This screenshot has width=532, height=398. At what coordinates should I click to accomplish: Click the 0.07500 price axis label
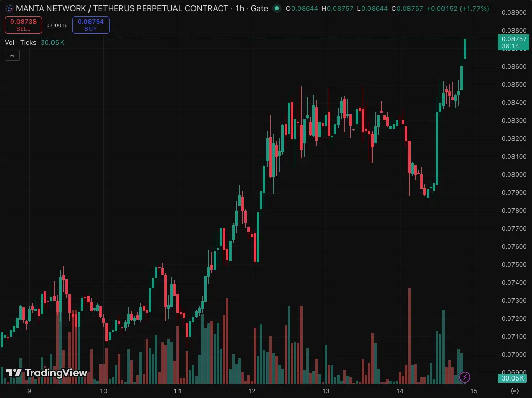(x=514, y=264)
